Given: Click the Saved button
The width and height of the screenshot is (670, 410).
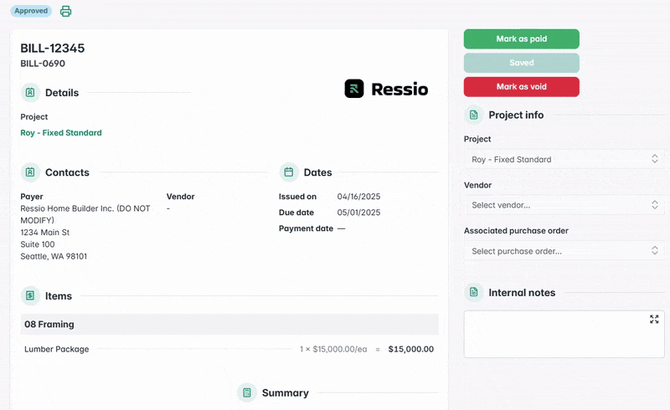Looking at the screenshot, I should point(521,63).
